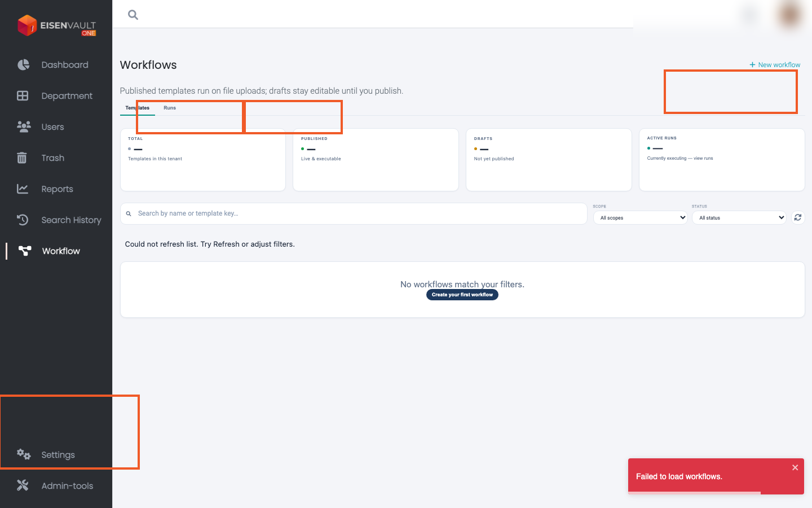Image resolution: width=812 pixels, height=508 pixels.
Task: Click the Workflows page heading
Action: [148, 65]
